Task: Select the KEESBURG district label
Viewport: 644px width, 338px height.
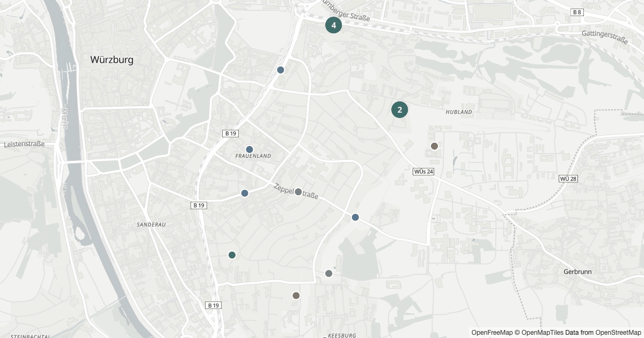Action: tap(341, 335)
